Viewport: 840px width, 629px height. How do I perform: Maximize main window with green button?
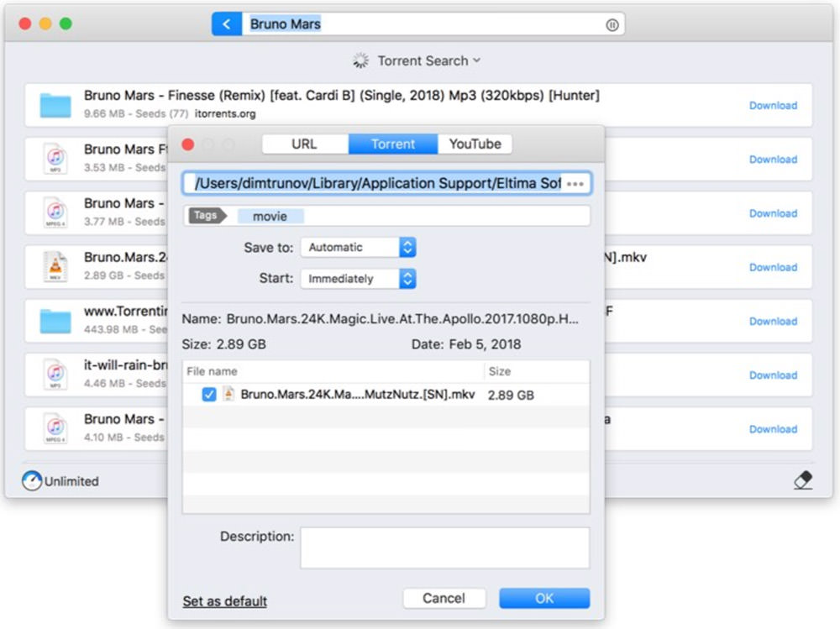point(66,24)
